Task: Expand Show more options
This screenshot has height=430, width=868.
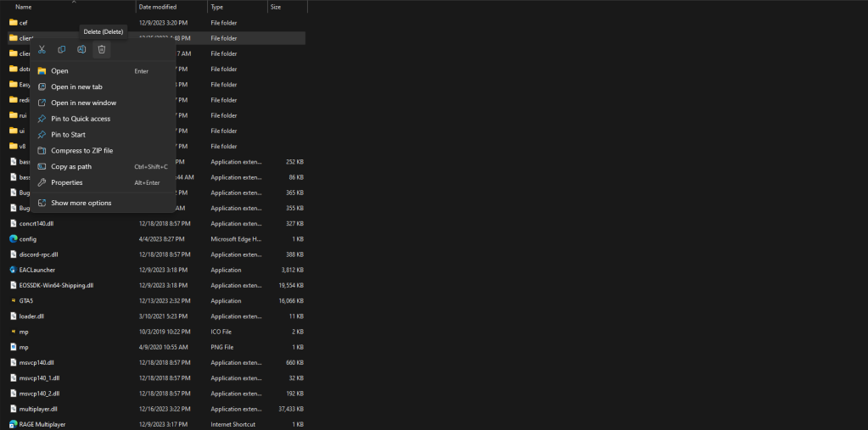Action: point(81,203)
